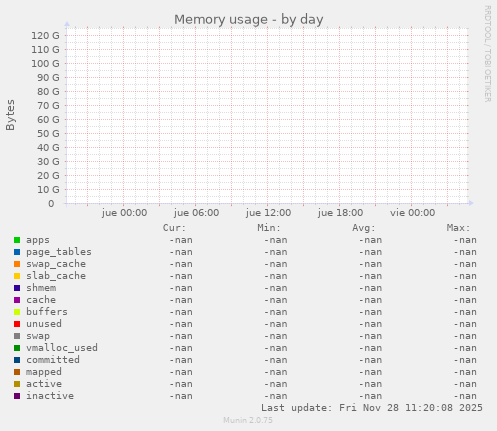Click the Last update timestamp text
Screen dimensions: 497x431
pos(372,408)
